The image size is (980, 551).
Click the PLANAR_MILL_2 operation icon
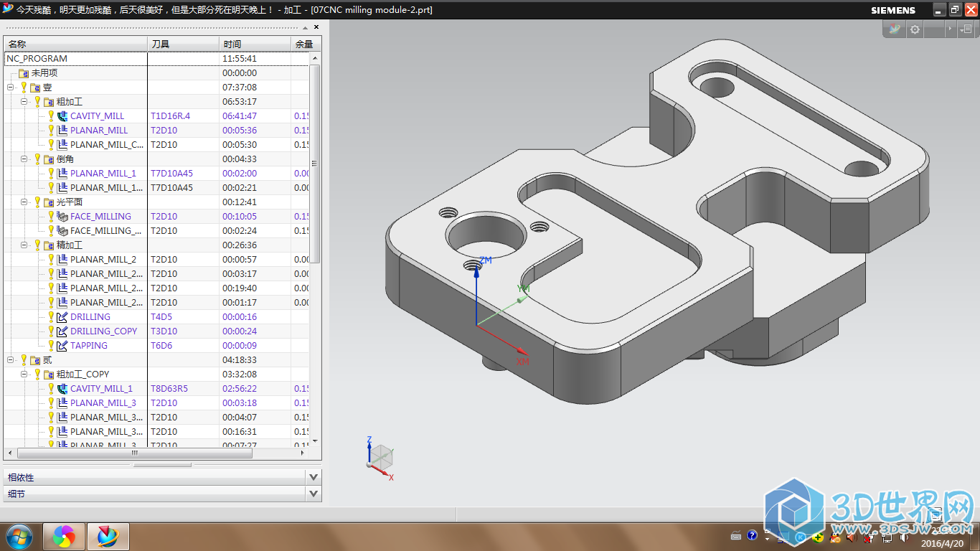62,259
